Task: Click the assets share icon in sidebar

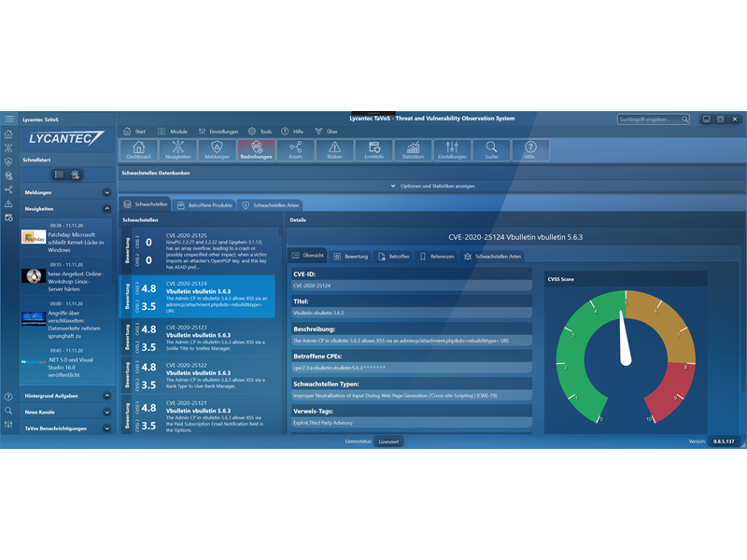Action: (8, 189)
